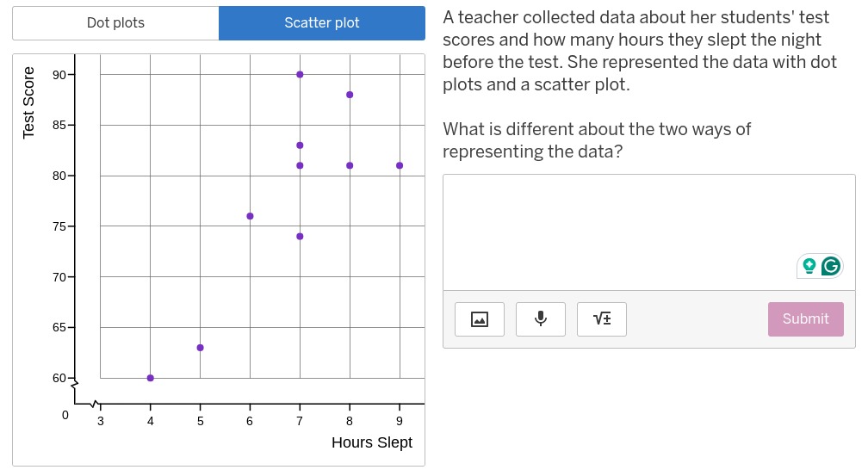This screenshot has height=476, width=868.
Task: Click the point at 8 hours, score 81
Action: tap(350, 166)
